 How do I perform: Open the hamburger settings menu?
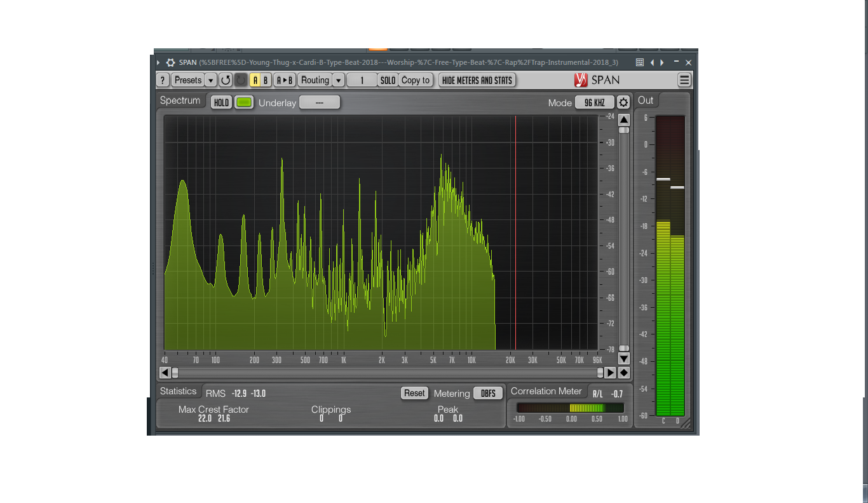684,80
